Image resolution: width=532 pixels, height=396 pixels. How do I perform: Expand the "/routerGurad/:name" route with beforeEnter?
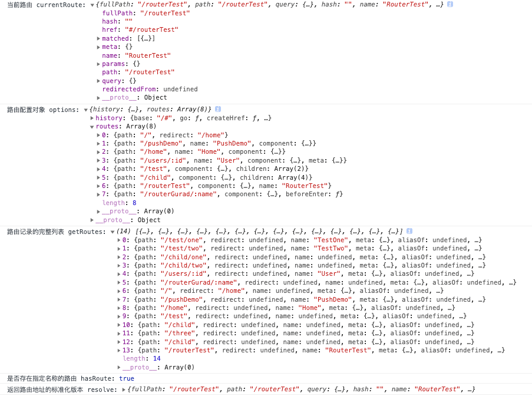98,194
